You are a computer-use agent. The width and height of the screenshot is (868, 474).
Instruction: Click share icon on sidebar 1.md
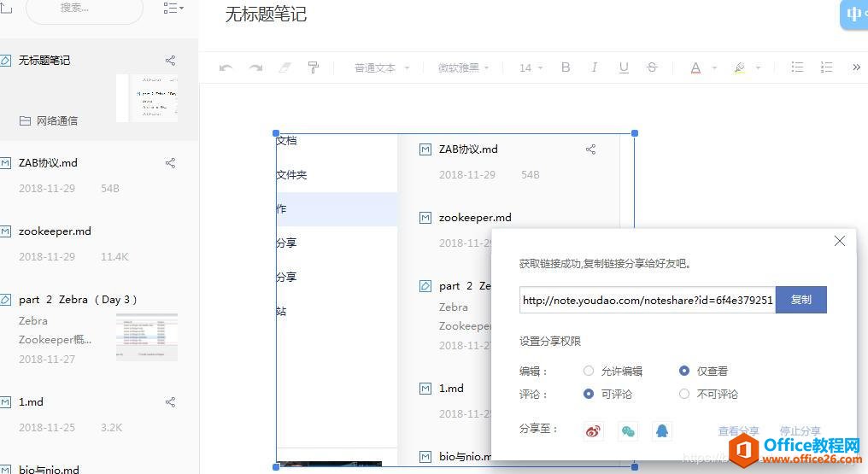click(171, 402)
